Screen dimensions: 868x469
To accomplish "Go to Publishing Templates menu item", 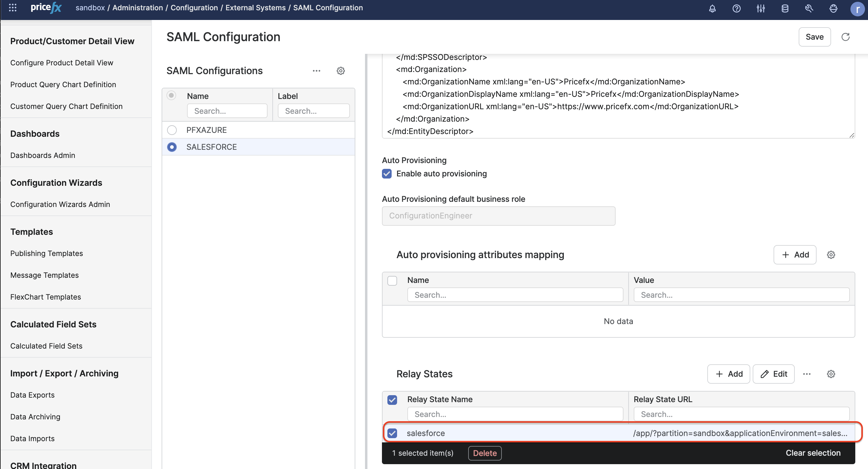I will click(x=47, y=253).
